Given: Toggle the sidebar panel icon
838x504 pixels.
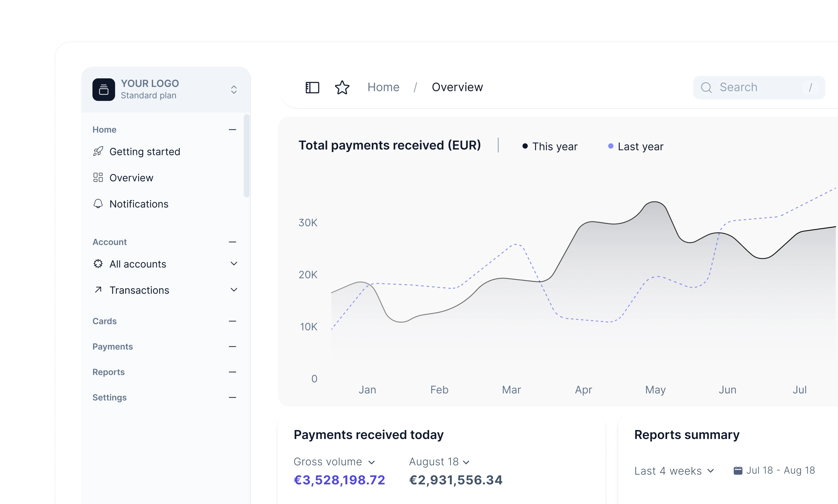Looking at the screenshot, I should click(312, 88).
